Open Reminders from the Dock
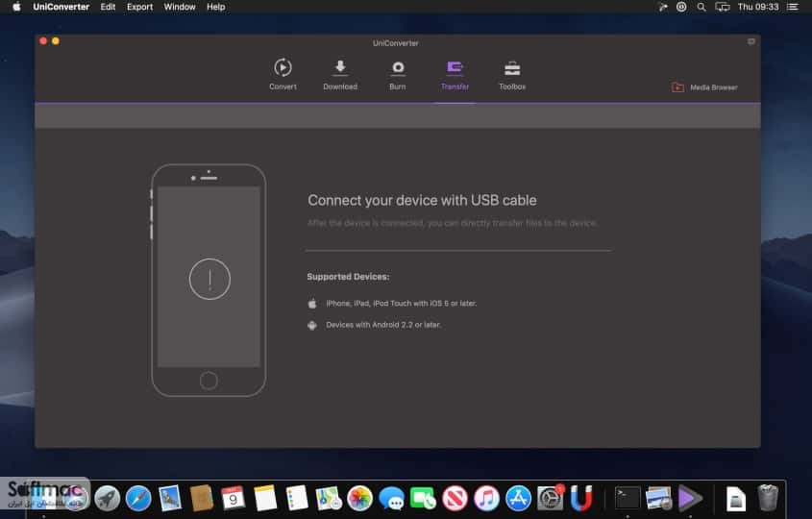Viewport: 812px width, 519px height. coord(297,498)
